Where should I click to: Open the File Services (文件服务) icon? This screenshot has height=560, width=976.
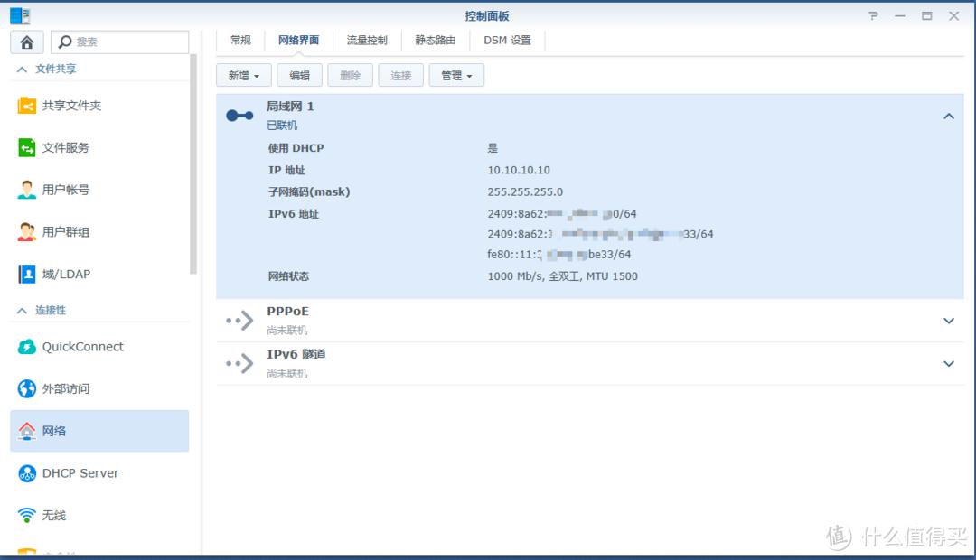[x=27, y=147]
